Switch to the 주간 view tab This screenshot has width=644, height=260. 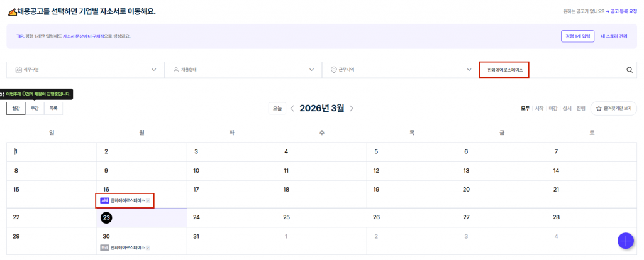click(x=35, y=108)
